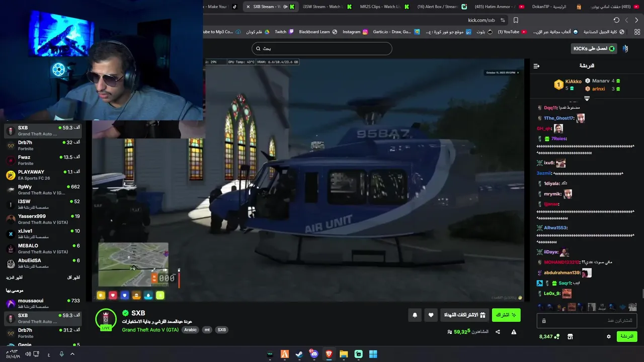The width and height of the screenshot is (644, 362).
Task: Open Yasserx999 channel in sidebar
Action: [x=43, y=219]
